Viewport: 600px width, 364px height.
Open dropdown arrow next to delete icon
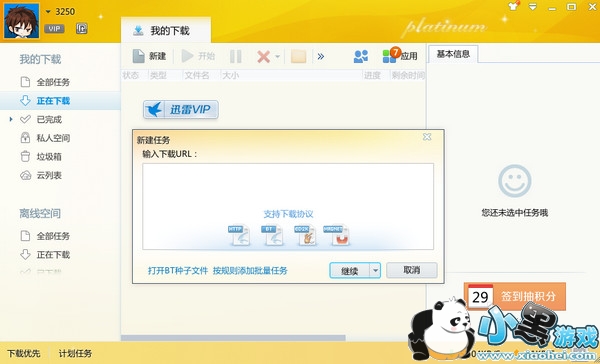coord(277,57)
